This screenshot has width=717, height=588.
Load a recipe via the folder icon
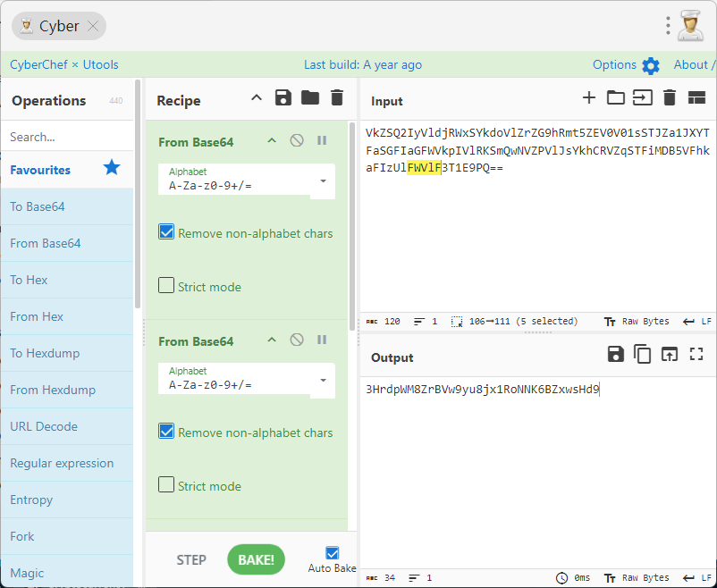pyautogui.click(x=310, y=97)
